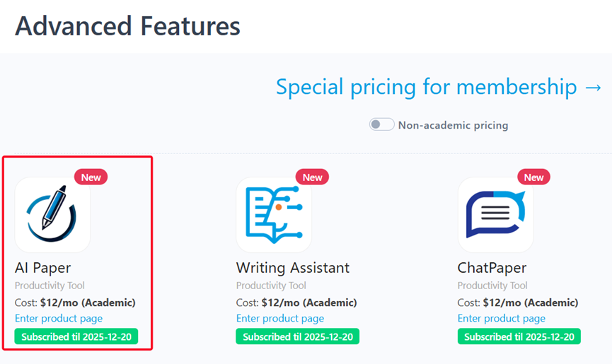
Task: Enter product page for ChatPaper
Action: tap(502, 319)
